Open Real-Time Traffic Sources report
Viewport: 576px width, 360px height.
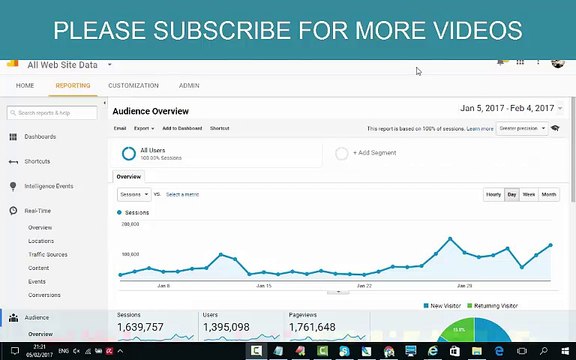[48, 255]
